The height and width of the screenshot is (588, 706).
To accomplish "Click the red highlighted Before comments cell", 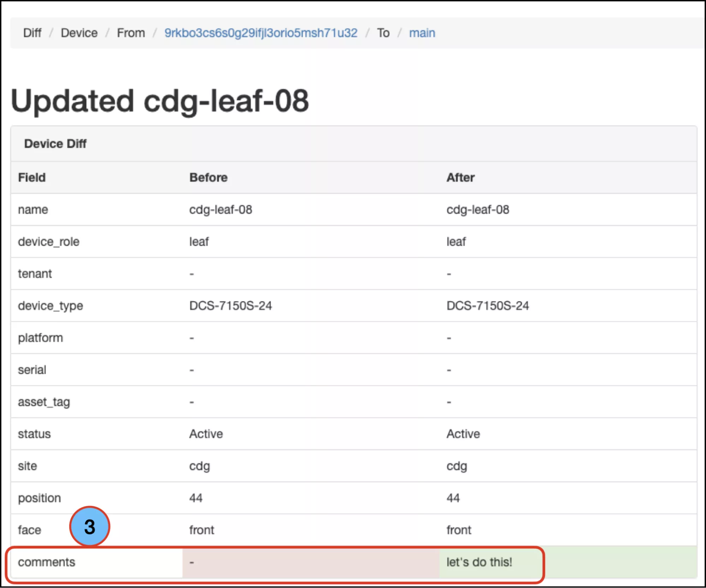I will (310, 562).
